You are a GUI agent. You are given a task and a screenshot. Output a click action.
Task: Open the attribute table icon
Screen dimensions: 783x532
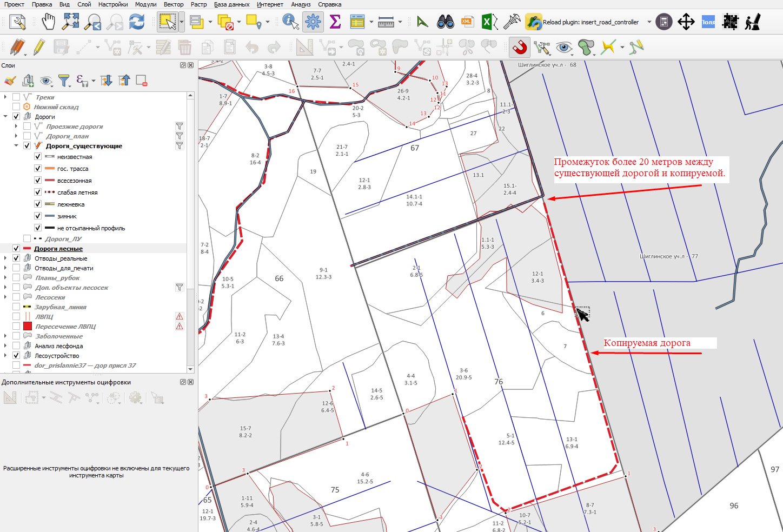(357, 22)
